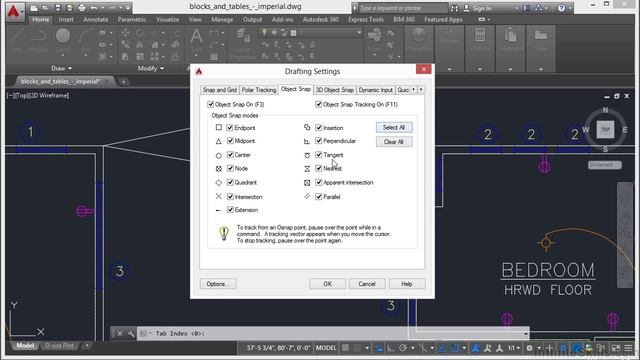The width and height of the screenshot is (640, 360).
Task: Open the AutoCAD application menu button
Action: click(14, 12)
